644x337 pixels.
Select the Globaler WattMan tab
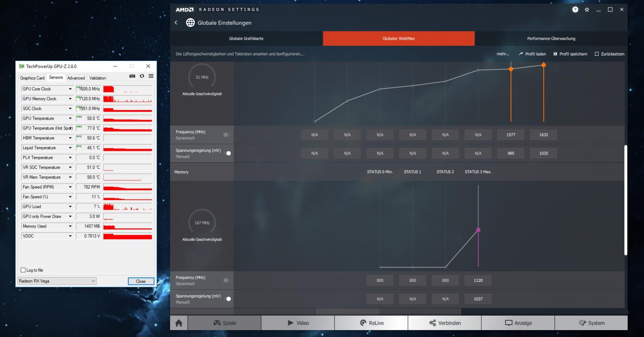(399, 39)
